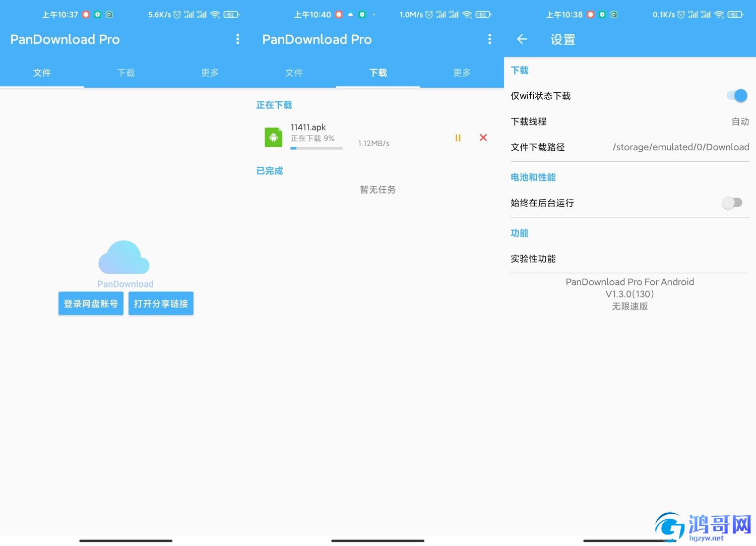The width and height of the screenshot is (756, 546).
Task: Tap the 已完成 section header
Action: [x=270, y=171]
